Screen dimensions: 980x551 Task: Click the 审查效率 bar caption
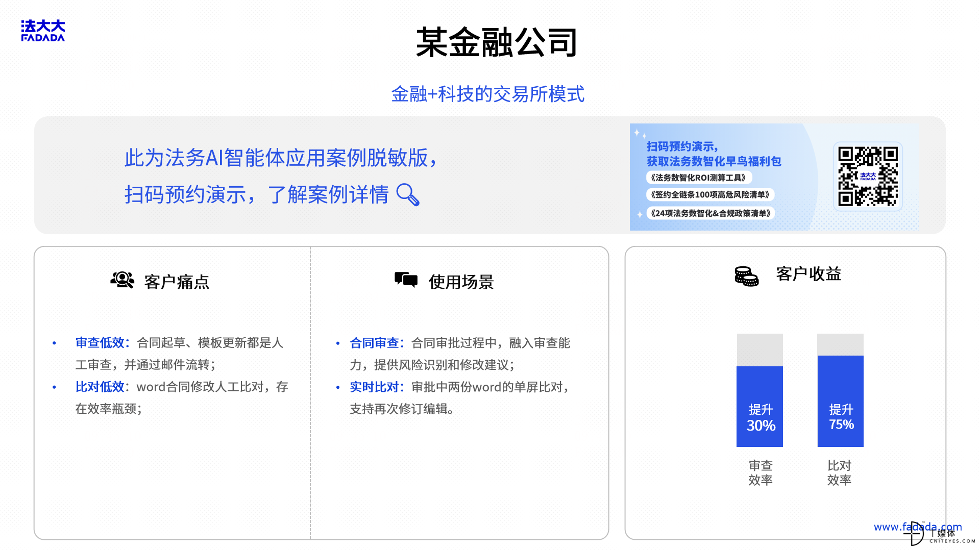click(761, 472)
